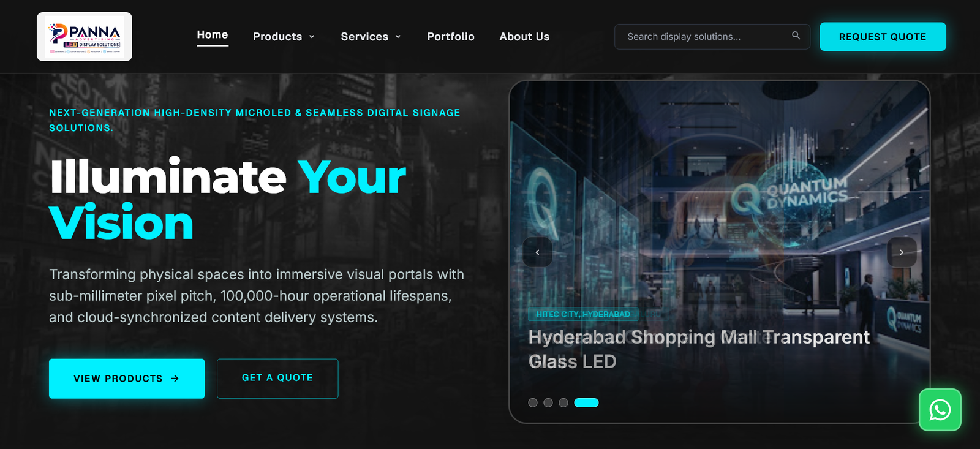Open the Portfolio page
Image resolution: width=980 pixels, height=449 pixels.
(x=451, y=37)
